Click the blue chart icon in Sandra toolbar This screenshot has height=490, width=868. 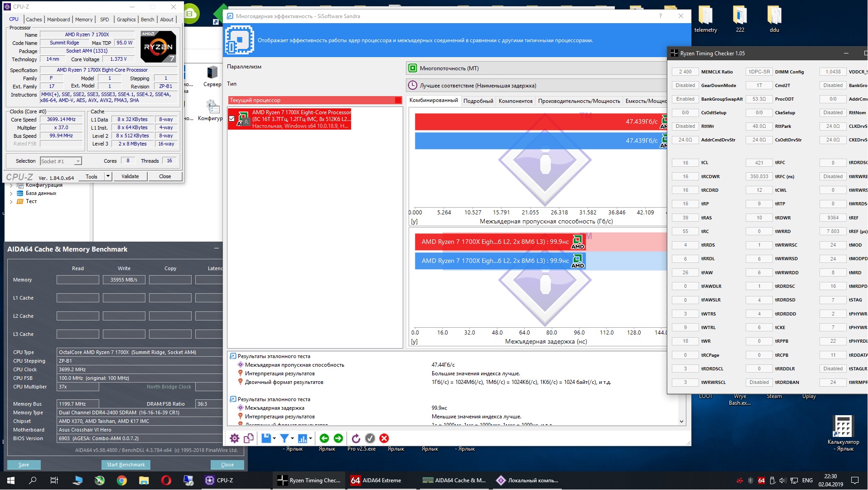coord(303,438)
